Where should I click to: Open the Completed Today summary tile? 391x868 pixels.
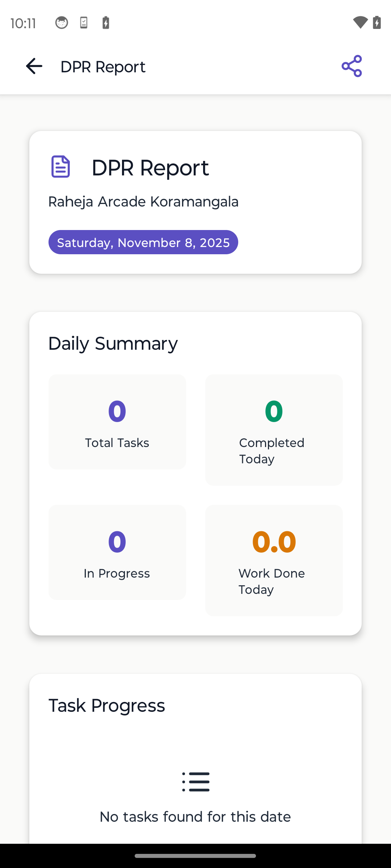click(274, 430)
